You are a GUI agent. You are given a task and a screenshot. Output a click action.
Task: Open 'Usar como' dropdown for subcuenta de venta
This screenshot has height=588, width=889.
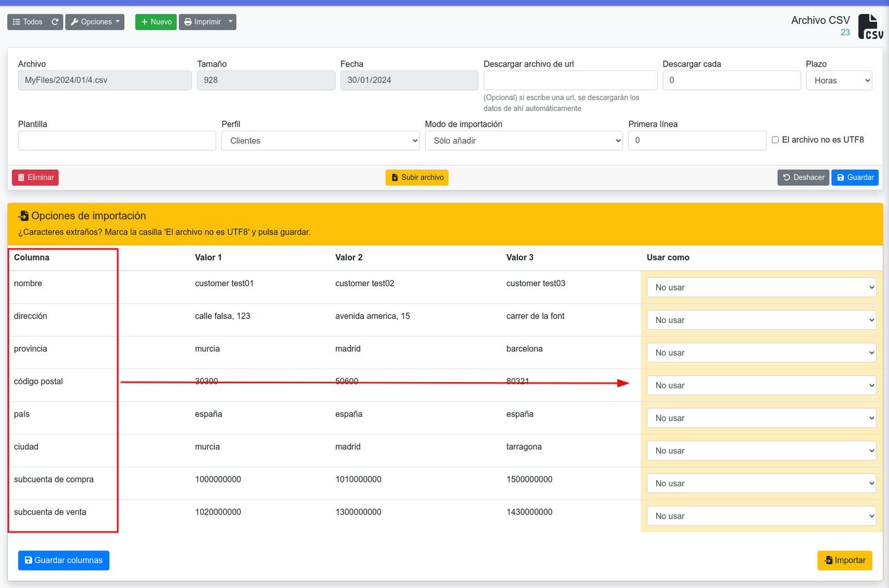coord(762,516)
